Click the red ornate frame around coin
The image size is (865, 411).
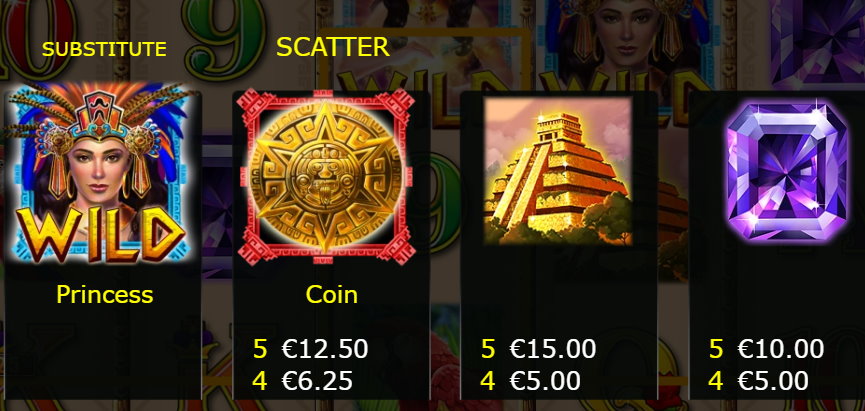pos(326,177)
